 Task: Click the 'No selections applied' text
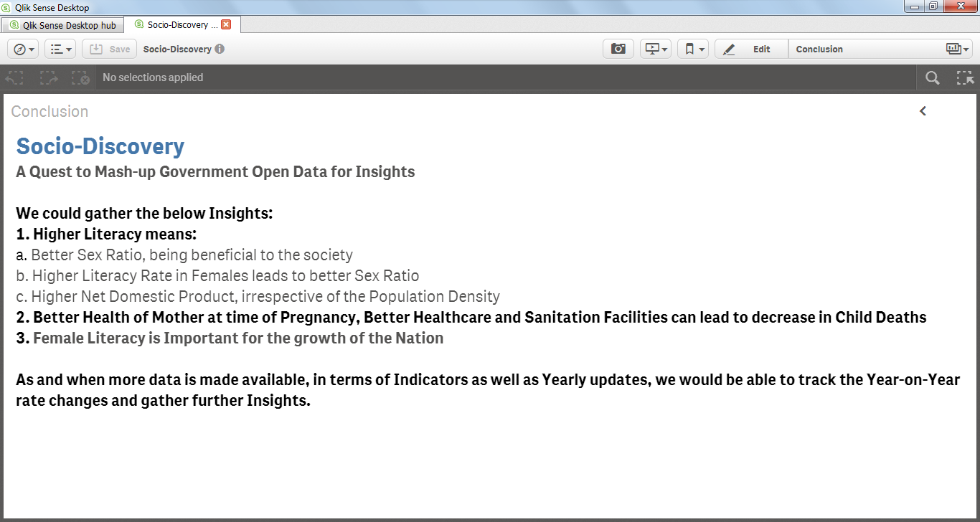(153, 77)
